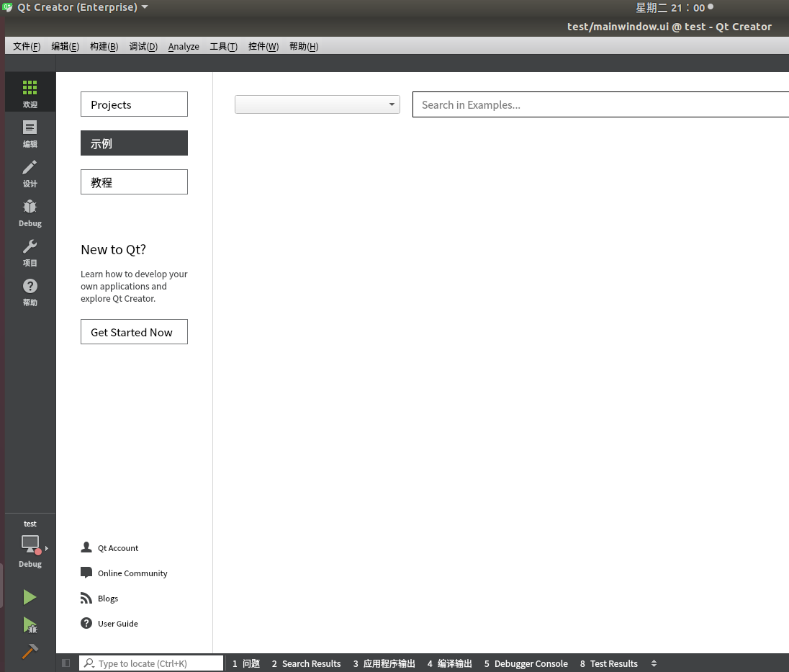Click the Qt Account person icon

tap(86, 547)
